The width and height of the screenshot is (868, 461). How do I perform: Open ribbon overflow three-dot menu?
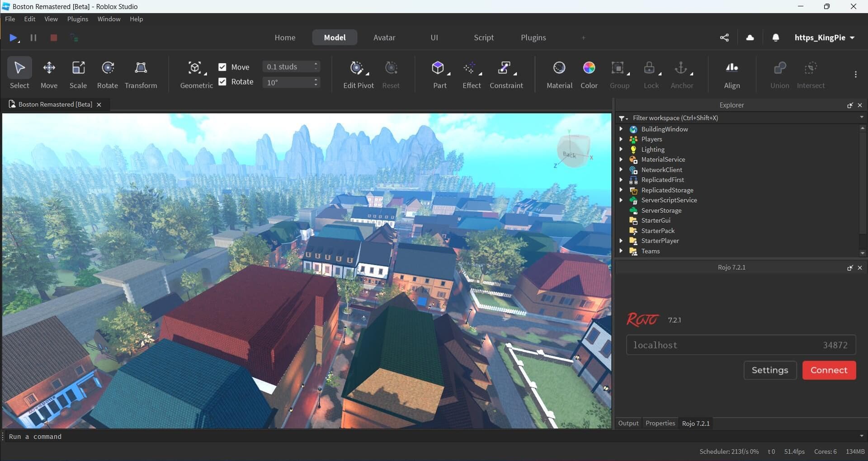[x=856, y=75]
